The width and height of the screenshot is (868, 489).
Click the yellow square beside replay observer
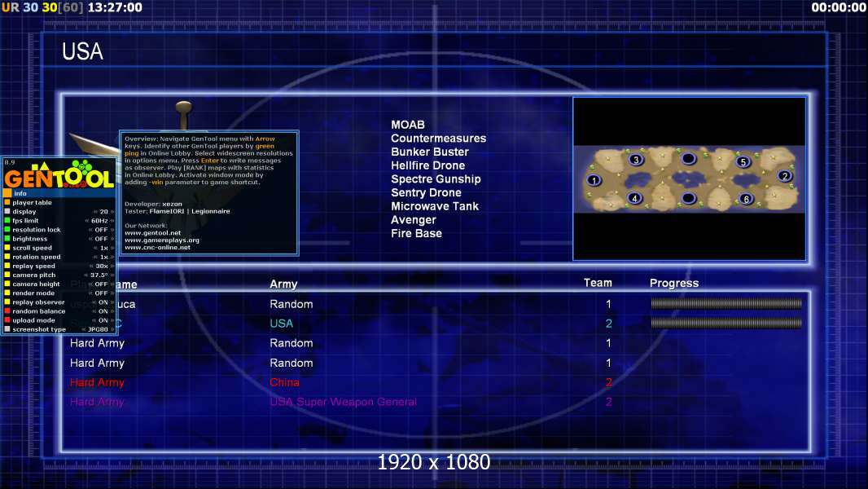(x=7, y=302)
